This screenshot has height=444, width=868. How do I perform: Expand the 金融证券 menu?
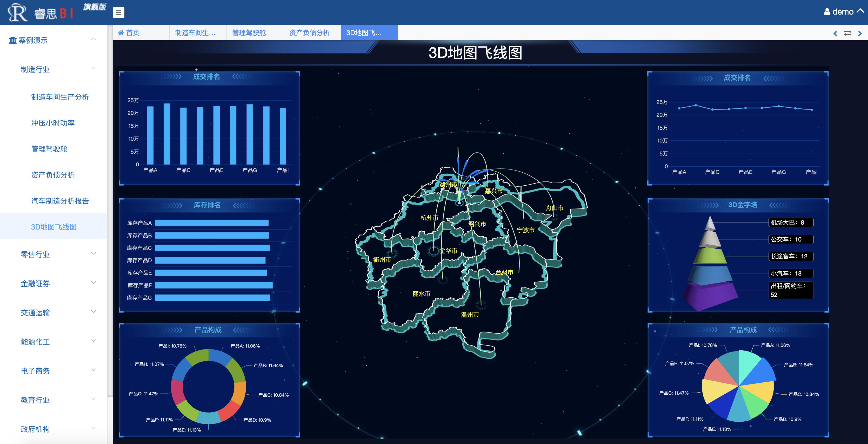click(x=54, y=284)
